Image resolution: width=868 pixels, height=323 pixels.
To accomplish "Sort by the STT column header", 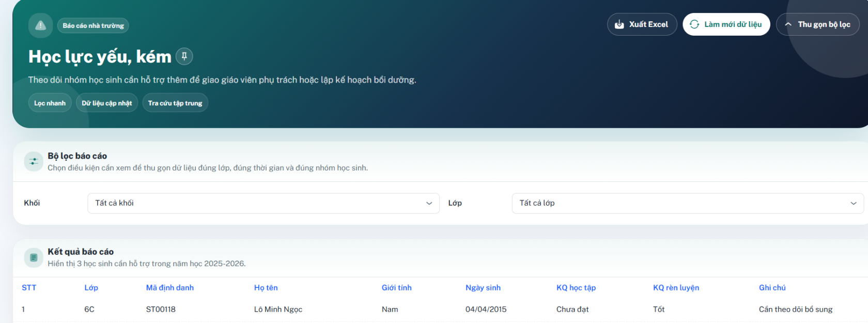I will (x=29, y=287).
